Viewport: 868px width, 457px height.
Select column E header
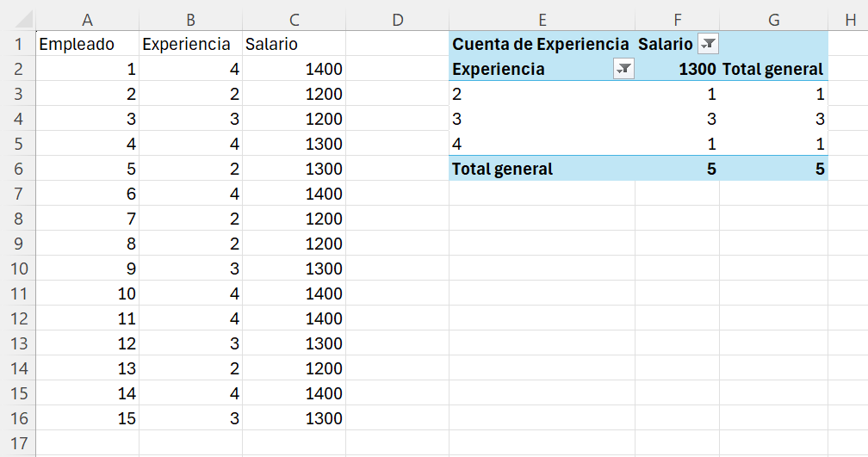[x=542, y=20]
